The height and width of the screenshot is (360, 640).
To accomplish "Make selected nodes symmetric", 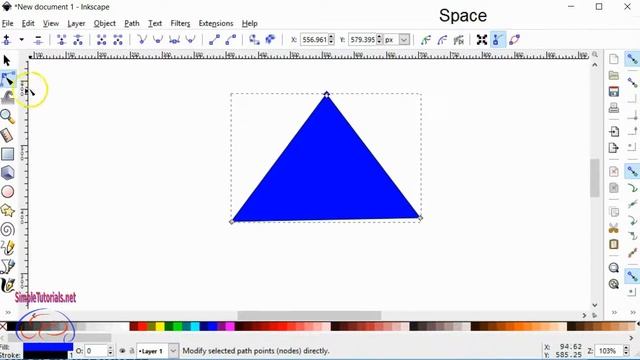I will click(174, 40).
